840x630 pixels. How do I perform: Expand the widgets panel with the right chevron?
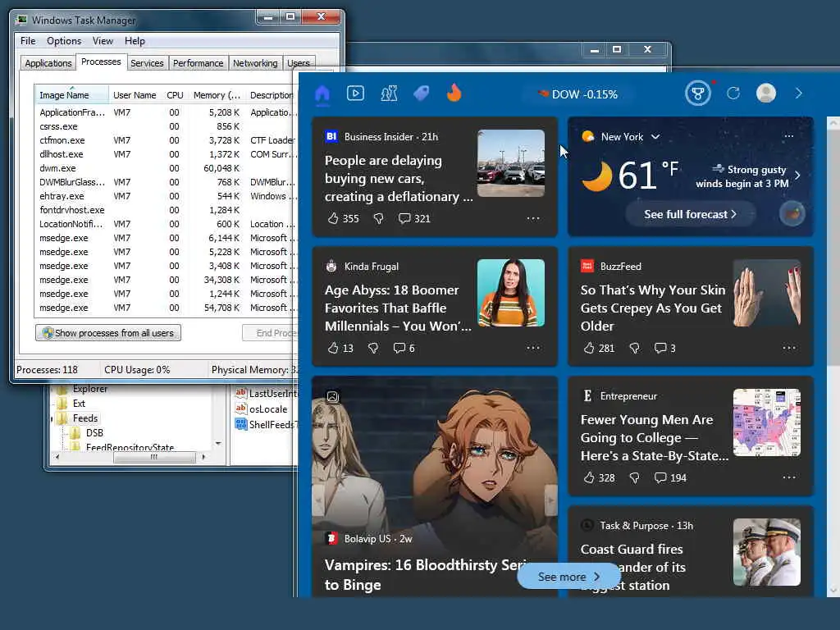[798, 94]
